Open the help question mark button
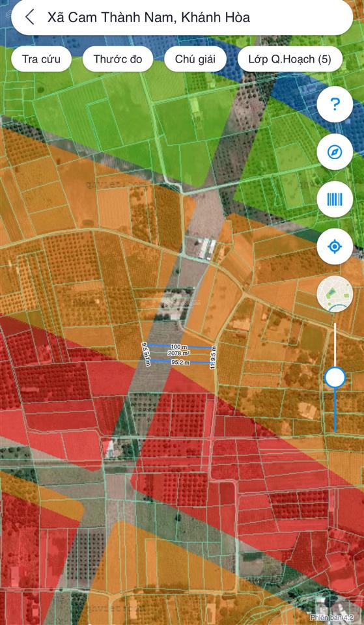 pyautogui.click(x=335, y=104)
